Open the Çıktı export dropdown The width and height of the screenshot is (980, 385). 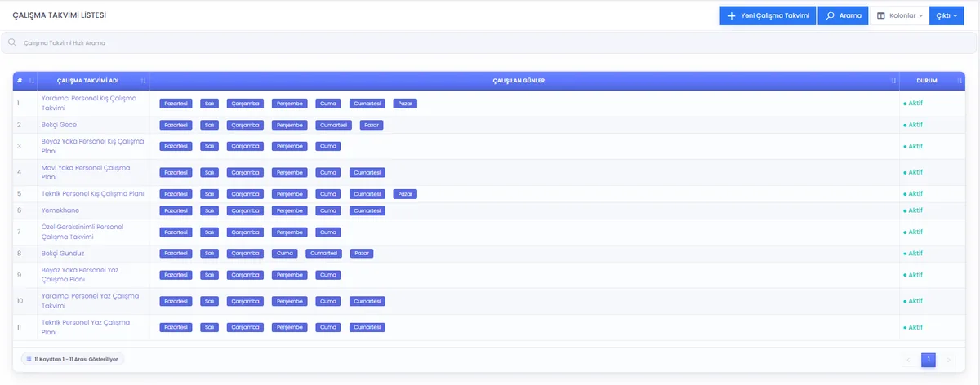[947, 15]
